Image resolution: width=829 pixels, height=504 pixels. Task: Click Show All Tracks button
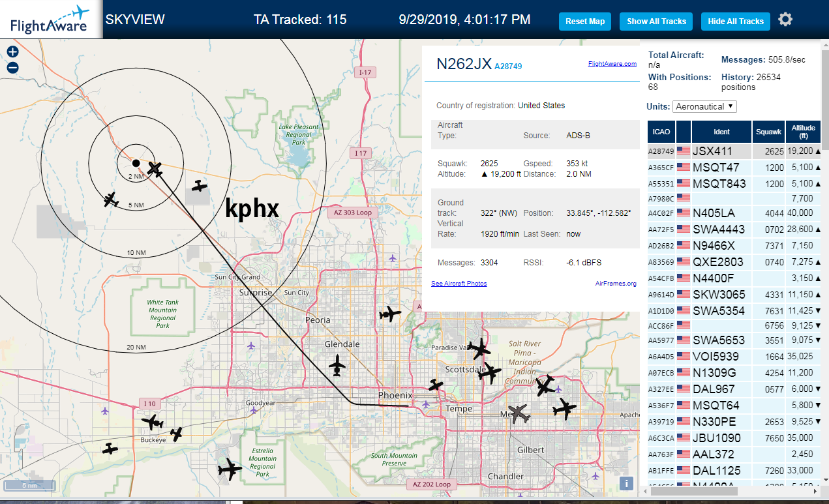(657, 21)
